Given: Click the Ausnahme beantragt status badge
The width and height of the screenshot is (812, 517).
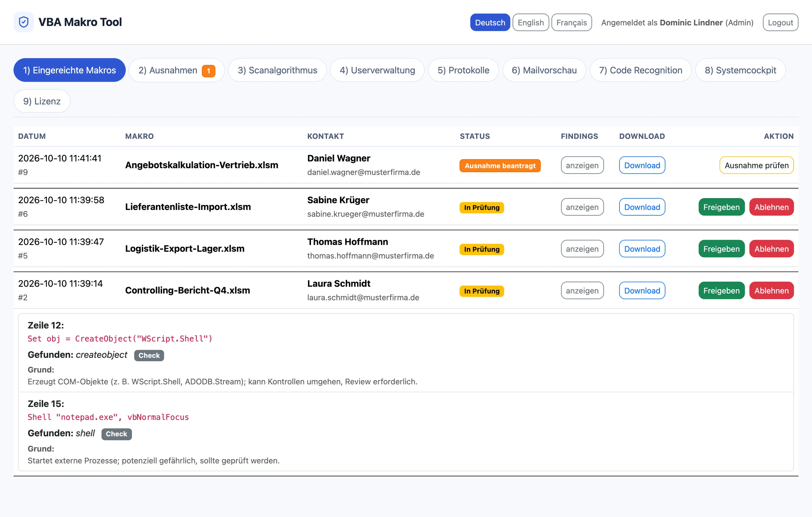Looking at the screenshot, I should pyautogui.click(x=500, y=166).
